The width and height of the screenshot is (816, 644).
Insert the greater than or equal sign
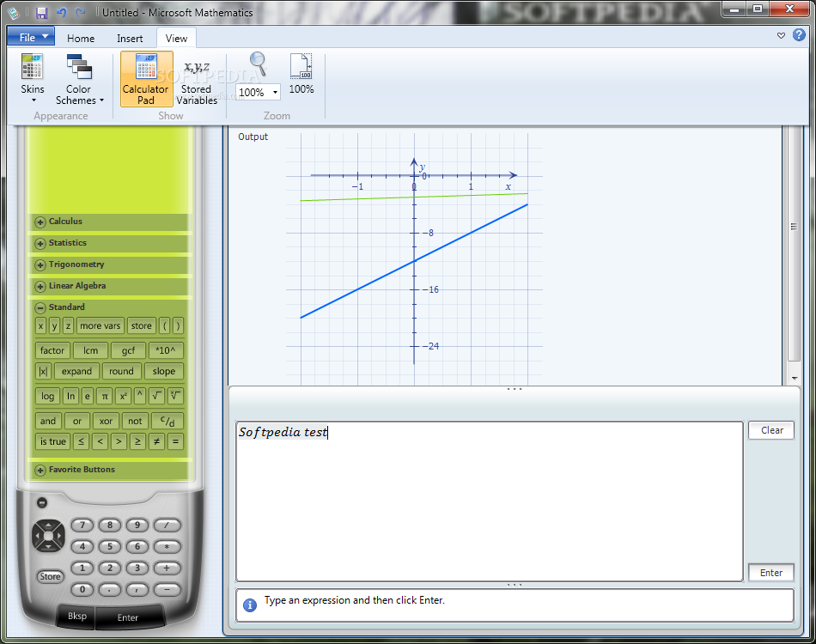[137, 441]
